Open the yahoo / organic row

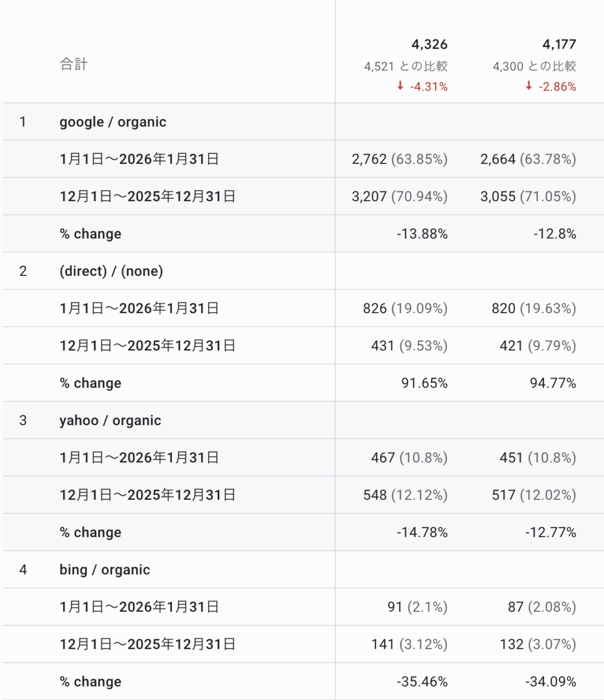click(110, 421)
